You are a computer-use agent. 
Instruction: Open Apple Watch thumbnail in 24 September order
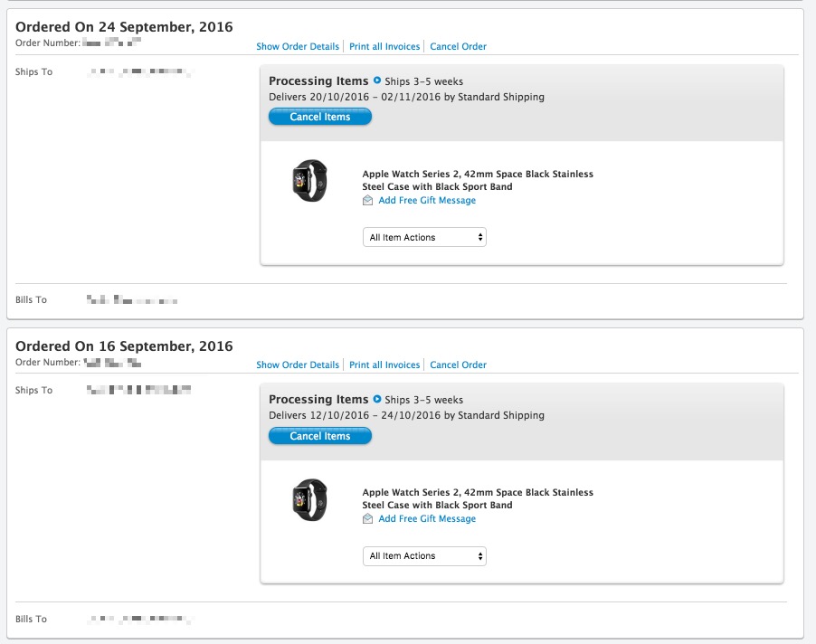pyautogui.click(x=310, y=180)
